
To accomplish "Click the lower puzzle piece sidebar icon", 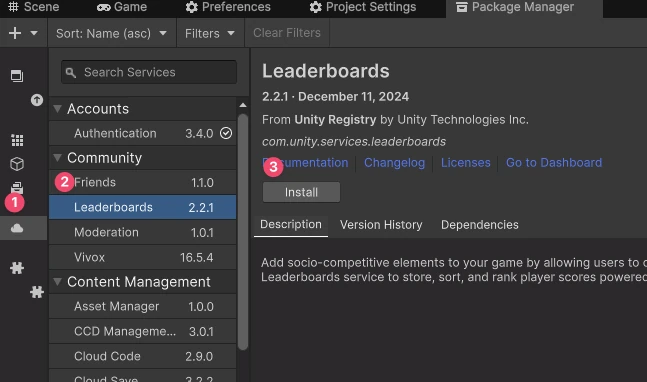I will pyautogui.click(x=37, y=292).
